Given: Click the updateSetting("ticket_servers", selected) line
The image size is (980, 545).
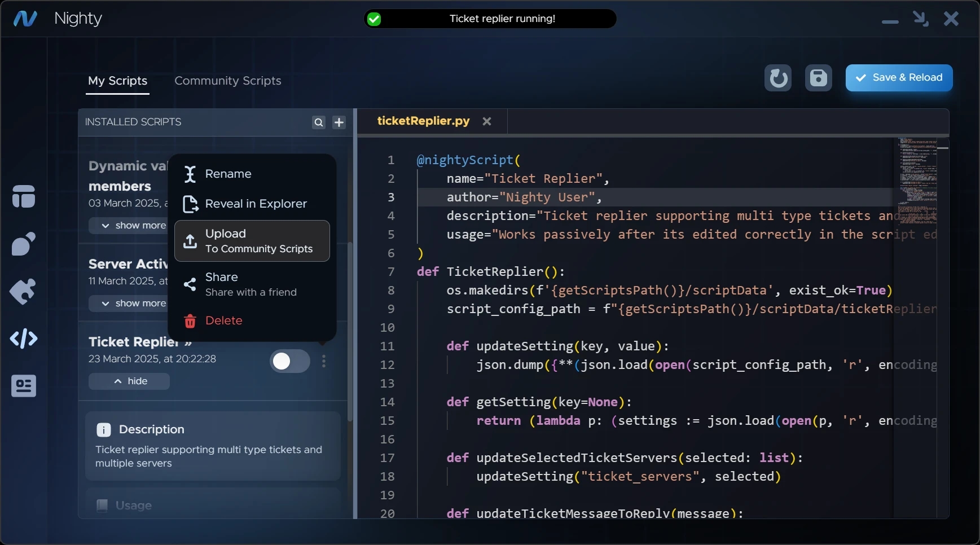Looking at the screenshot, I should pyautogui.click(x=629, y=477).
